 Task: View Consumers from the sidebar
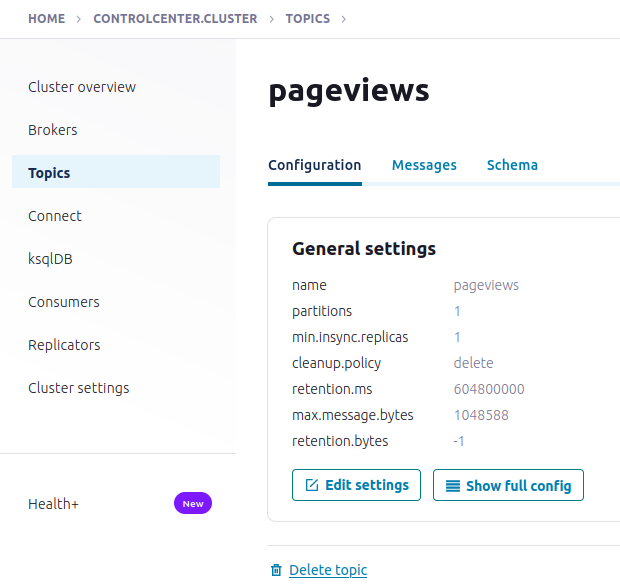(x=64, y=302)
